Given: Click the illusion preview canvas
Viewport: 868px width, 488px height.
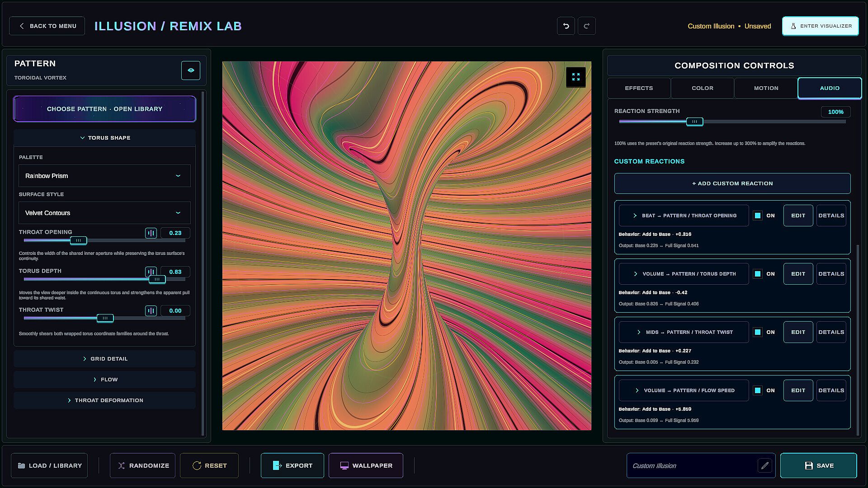Looking at the screenshot, I should pyautogui.click(x=406, y=246).
